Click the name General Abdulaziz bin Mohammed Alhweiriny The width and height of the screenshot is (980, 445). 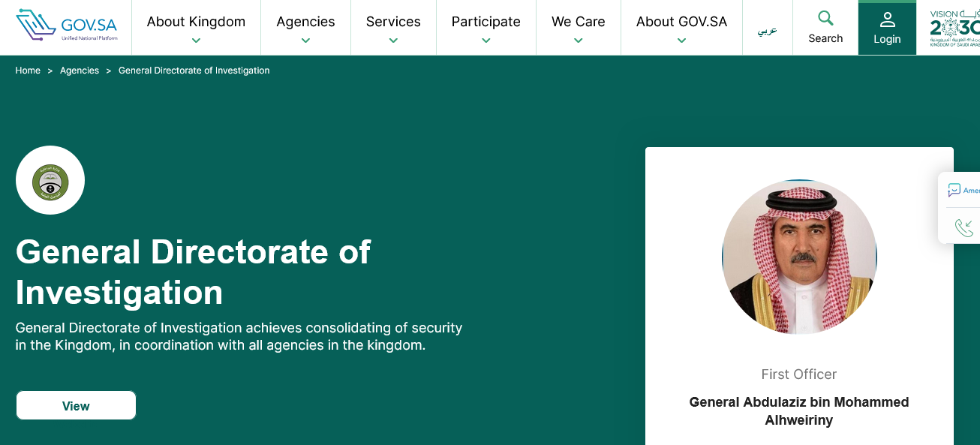[799, 411]
